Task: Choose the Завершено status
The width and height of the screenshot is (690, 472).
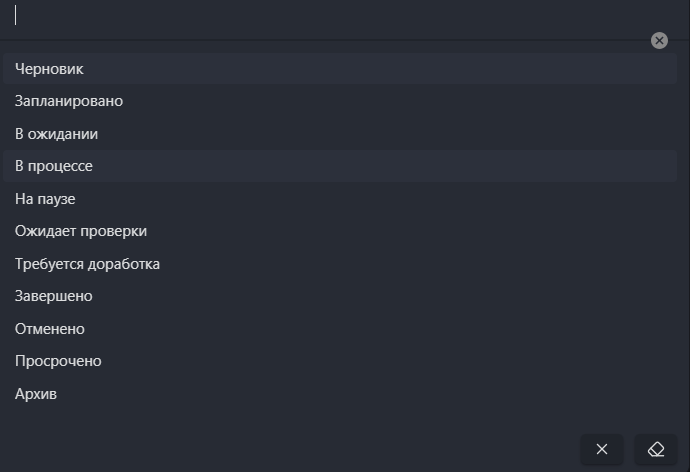Action: [54, 296]
